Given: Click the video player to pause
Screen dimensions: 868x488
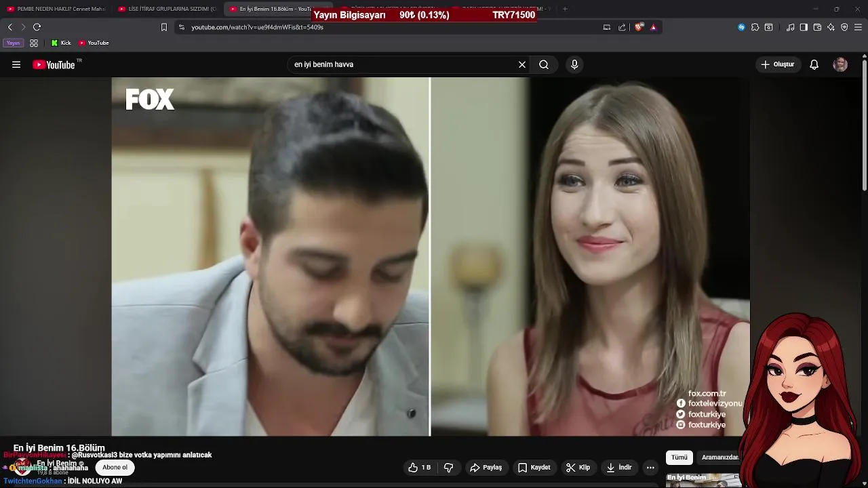Looking at the screenshot, I should [x=431, y=256].
